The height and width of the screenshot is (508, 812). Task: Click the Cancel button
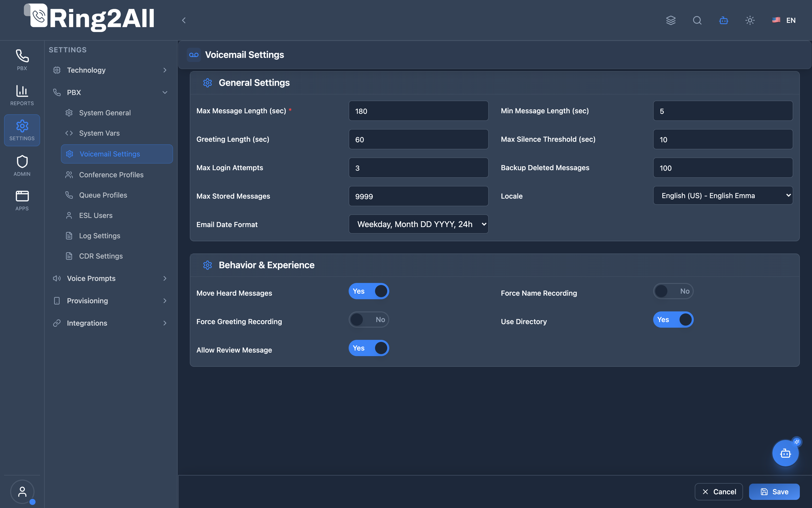[719, 492]
